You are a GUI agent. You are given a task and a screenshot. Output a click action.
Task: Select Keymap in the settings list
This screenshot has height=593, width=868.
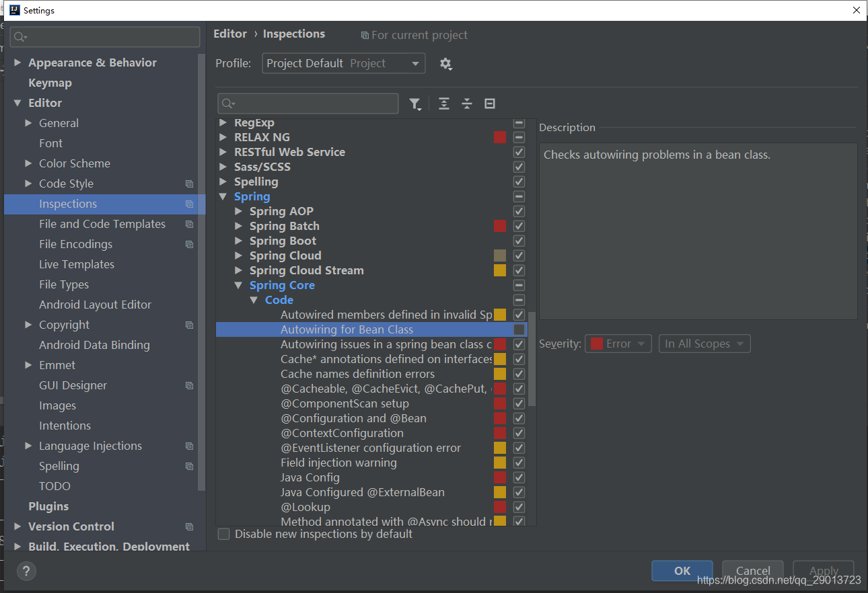50,83
